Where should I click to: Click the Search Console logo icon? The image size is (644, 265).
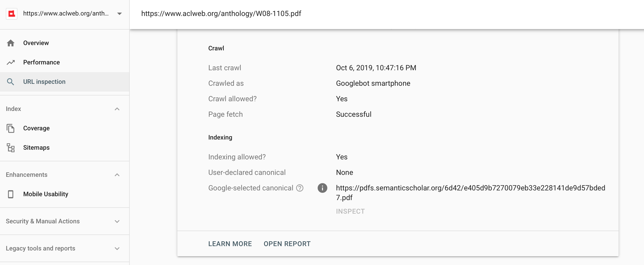click(11, 14)
